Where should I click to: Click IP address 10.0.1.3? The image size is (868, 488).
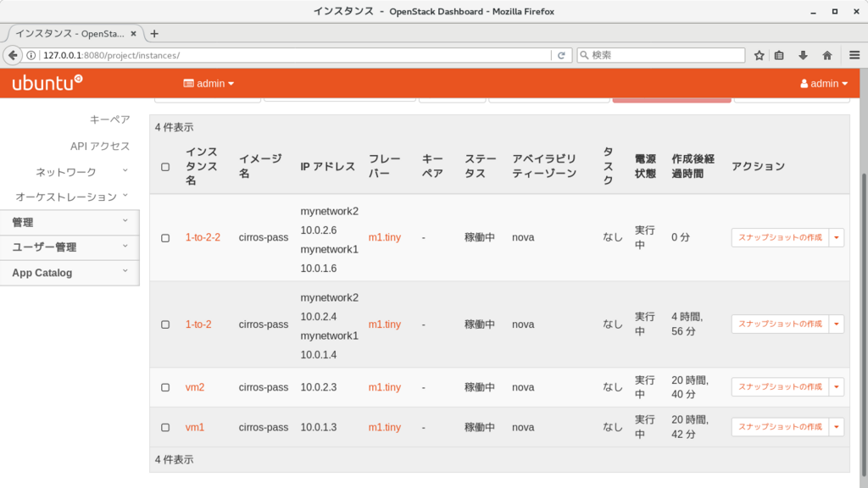tap(319, 427)
